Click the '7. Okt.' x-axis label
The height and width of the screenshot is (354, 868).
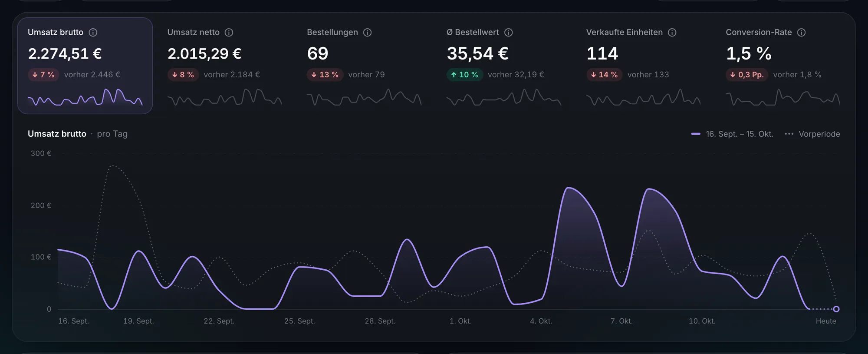pos(621,321)
